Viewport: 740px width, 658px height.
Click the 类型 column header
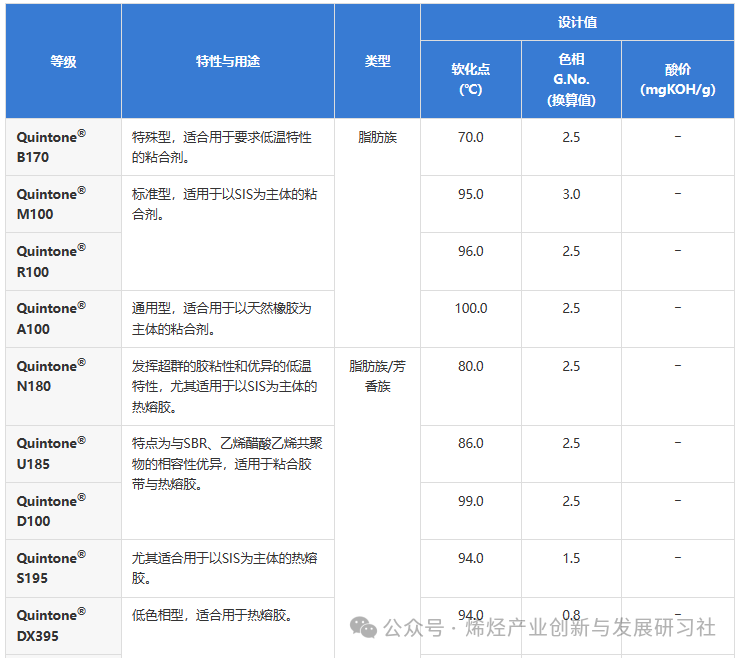377,61
